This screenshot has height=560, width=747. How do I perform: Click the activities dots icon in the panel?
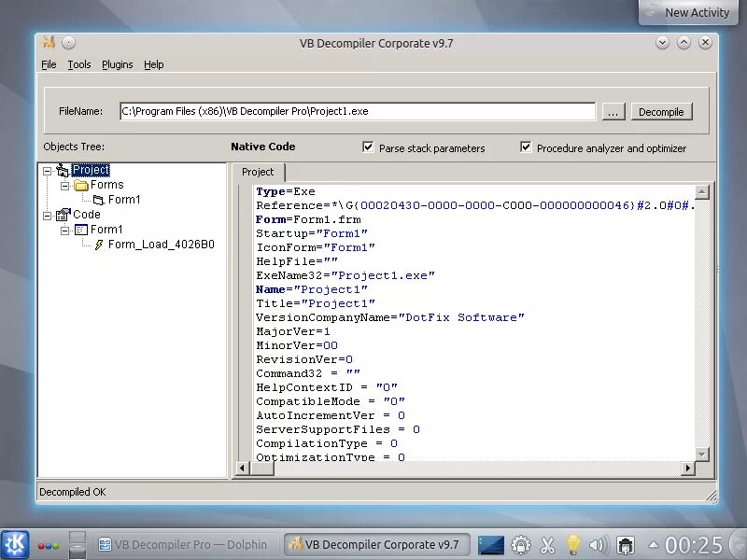pos(49,546)
